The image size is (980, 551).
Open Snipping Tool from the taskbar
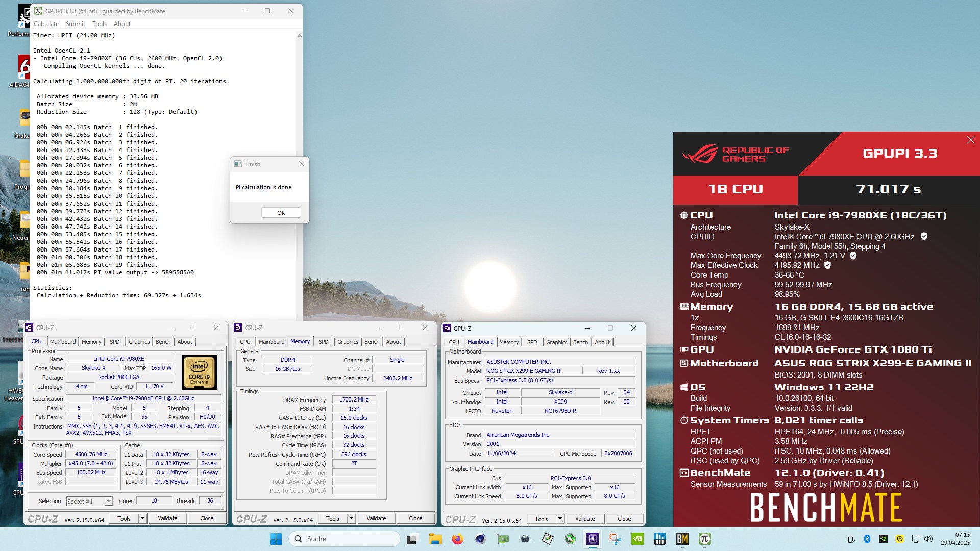click(x=615, y=539)
